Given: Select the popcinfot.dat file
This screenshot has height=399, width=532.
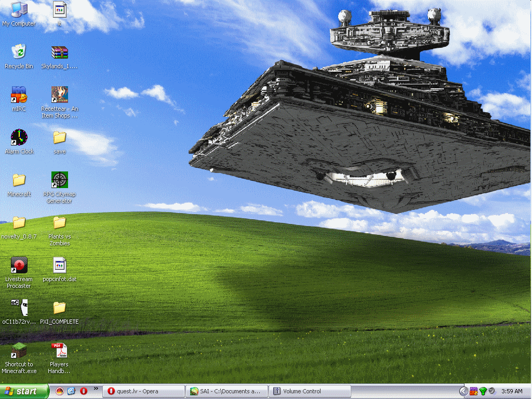Looking at the screenshot, I should coord(60,265).
